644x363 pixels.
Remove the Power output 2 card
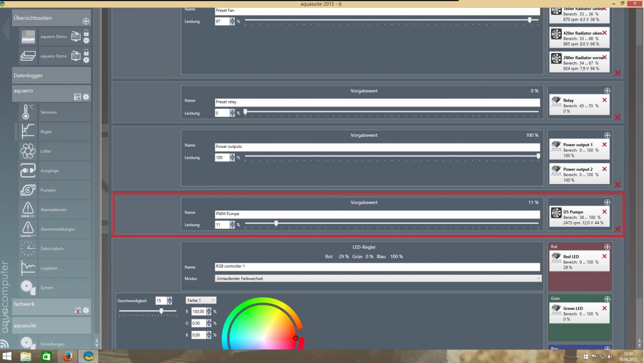(x=605, y=169)
